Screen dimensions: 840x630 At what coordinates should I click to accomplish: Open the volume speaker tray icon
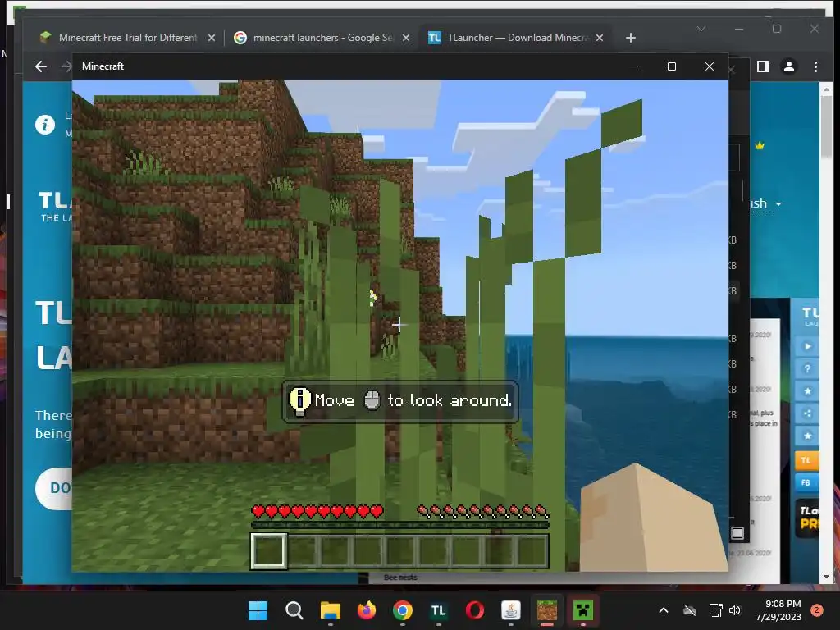click(735, 610)
